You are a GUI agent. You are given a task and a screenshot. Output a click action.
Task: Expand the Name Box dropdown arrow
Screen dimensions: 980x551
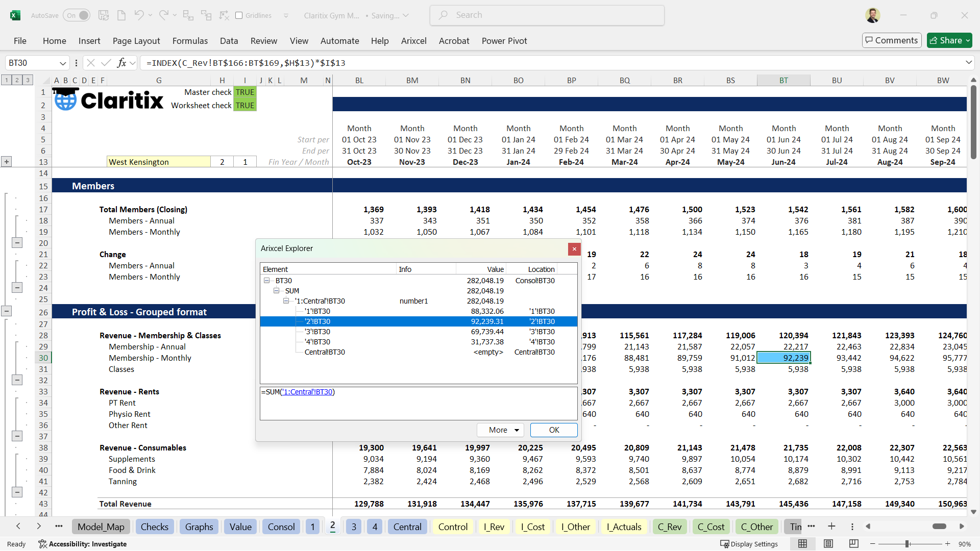pos(63,63)
